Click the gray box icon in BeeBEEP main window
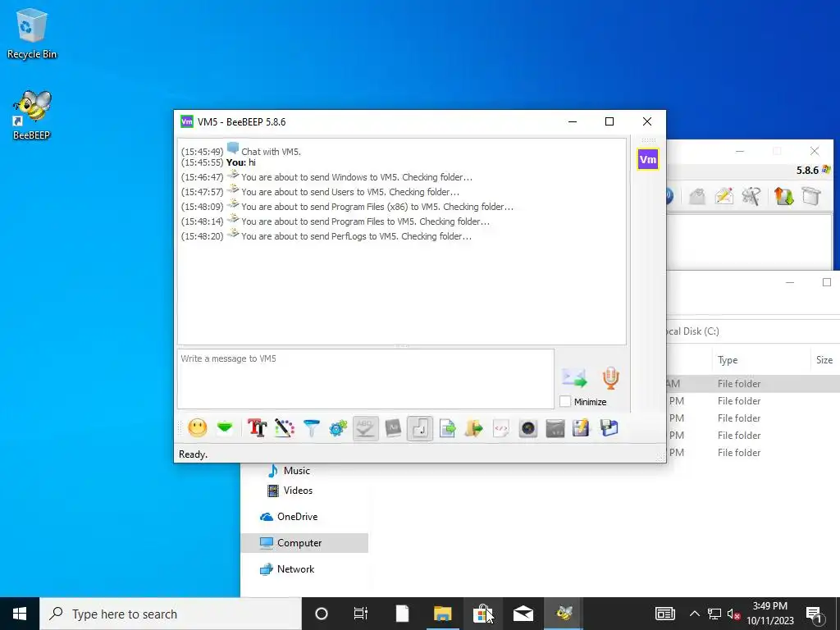 pyautogui.click(x=811, y=196)
